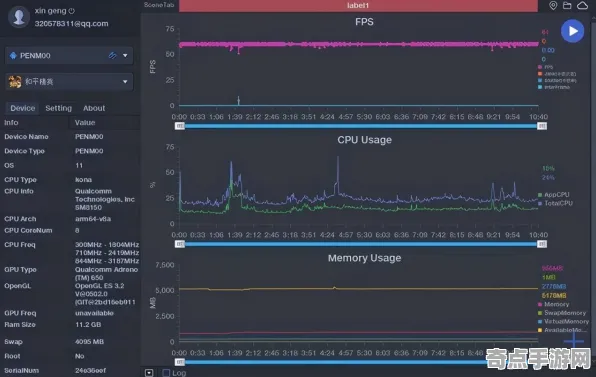Image resolution: width=596 pixels, height=377 pixels.
Task: Start recording with the blue play button
Action: (x=572, y=31)
